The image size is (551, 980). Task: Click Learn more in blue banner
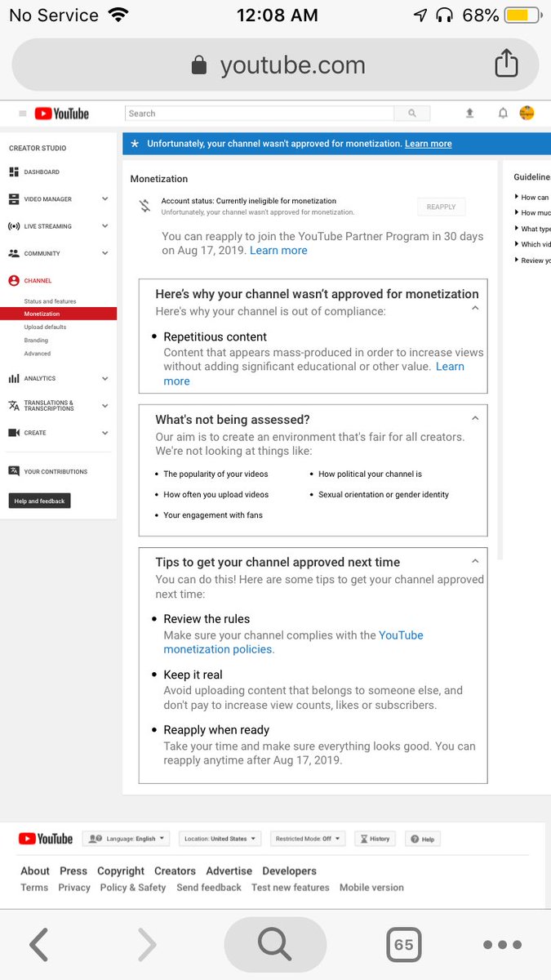click(x=428, y=144)
